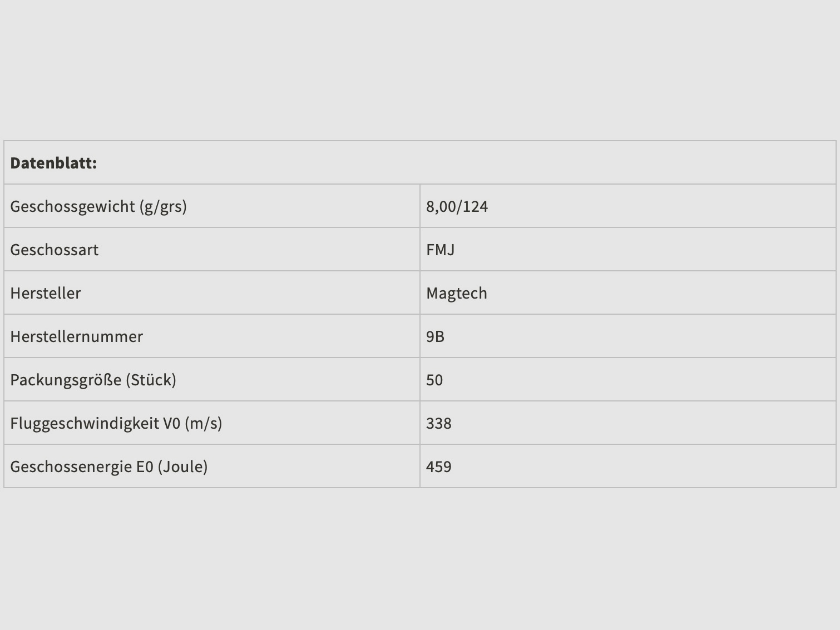Viewport: 840px width, 630px height.
Task: Click the (m/s) unit text
Action: pos(203,423)
